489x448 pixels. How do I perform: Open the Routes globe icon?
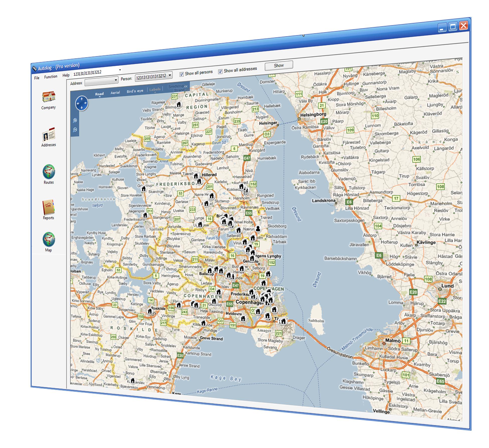[x=49, y=172]
